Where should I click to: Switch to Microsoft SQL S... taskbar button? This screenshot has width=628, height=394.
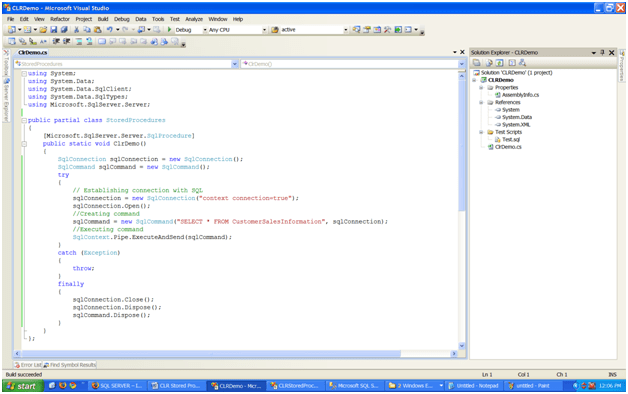pyautogui.click(x=354, y=386)
